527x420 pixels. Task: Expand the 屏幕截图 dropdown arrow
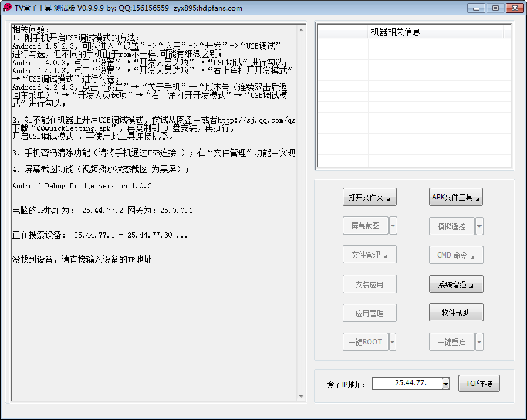click(x=392, y=226)
